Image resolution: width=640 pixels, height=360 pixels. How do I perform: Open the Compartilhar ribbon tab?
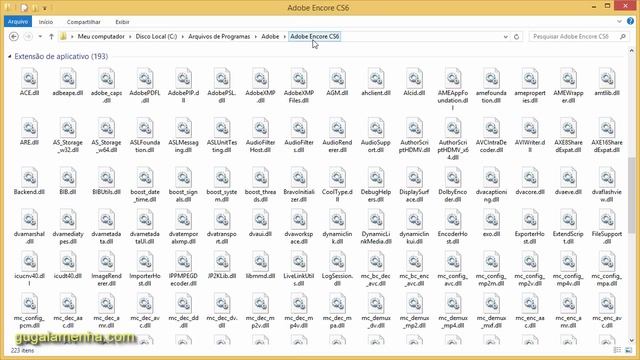point(83,22)
